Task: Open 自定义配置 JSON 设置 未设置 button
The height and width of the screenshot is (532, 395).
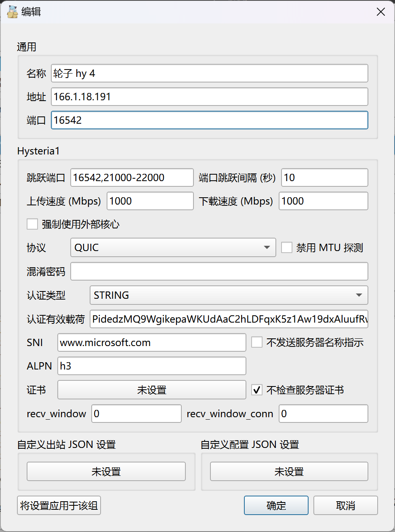Action: click(x=289, y=471)
